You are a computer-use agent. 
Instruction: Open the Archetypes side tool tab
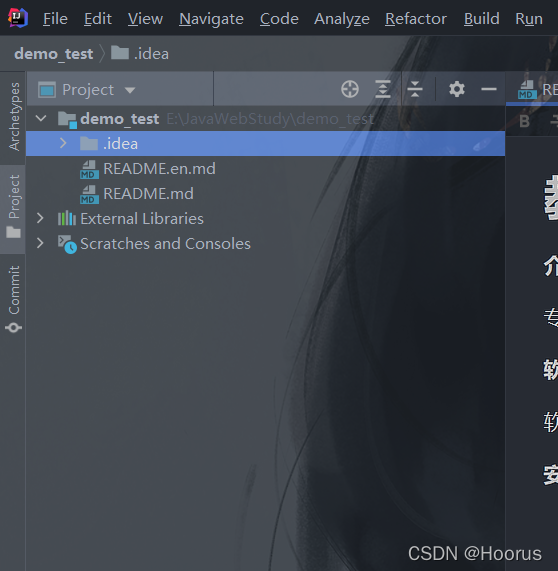[x=13, y=117]
